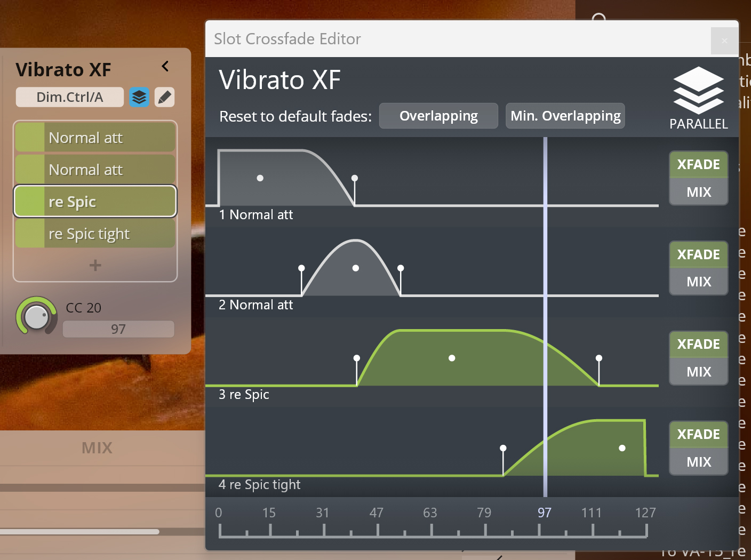This screenshot has width=751, height=560.
Task: Click fade-out handle of 1 Normal att
Action: pyautogui.click(x=355, y=178)
